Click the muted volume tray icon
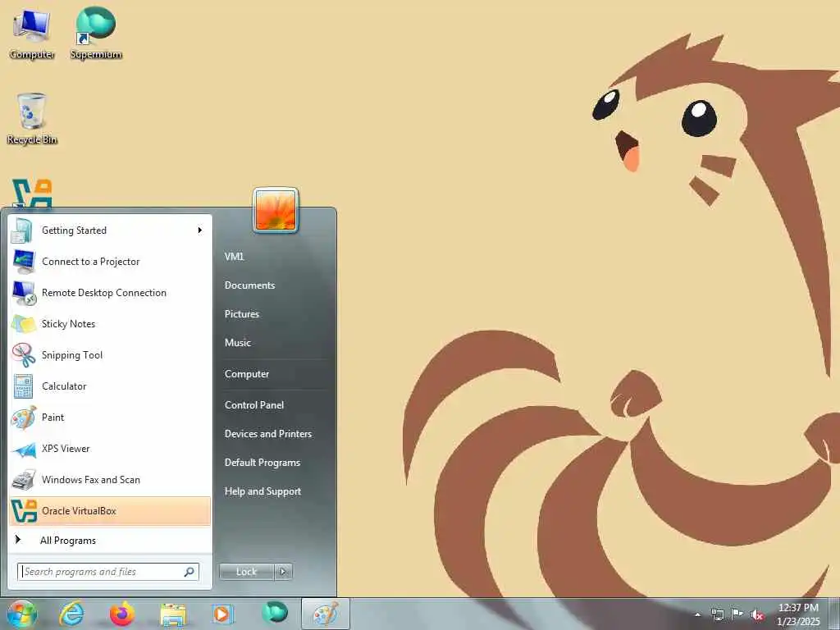The height and width of the screenshot is (630, 840). [x=757, y=615]
